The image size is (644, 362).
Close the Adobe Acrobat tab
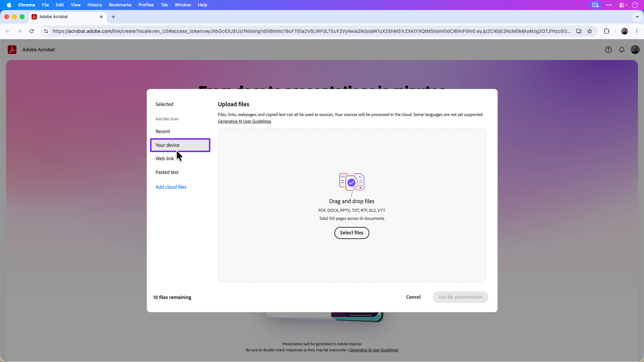(101, 17)
